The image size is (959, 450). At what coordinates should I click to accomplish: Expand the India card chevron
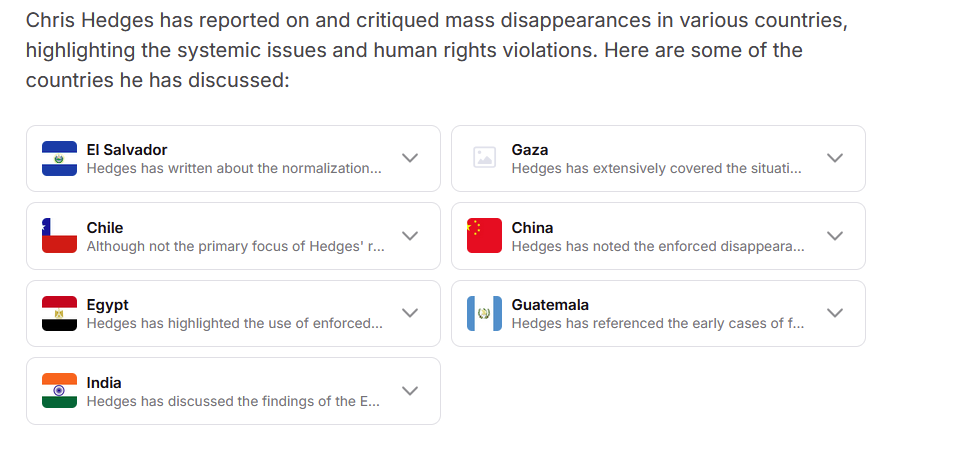[x=410, y=390]
